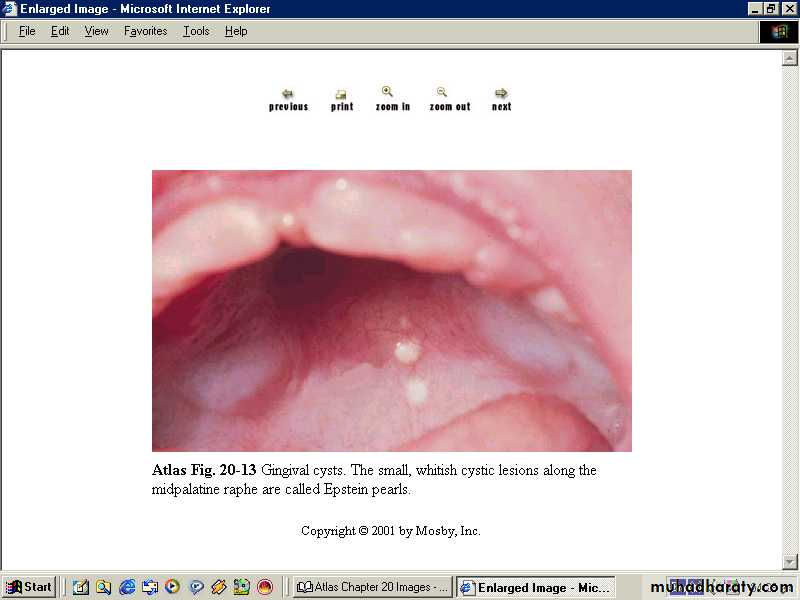The image size is (800, 600).
Task: Open the View menu
Action: (x=96, y=31)
